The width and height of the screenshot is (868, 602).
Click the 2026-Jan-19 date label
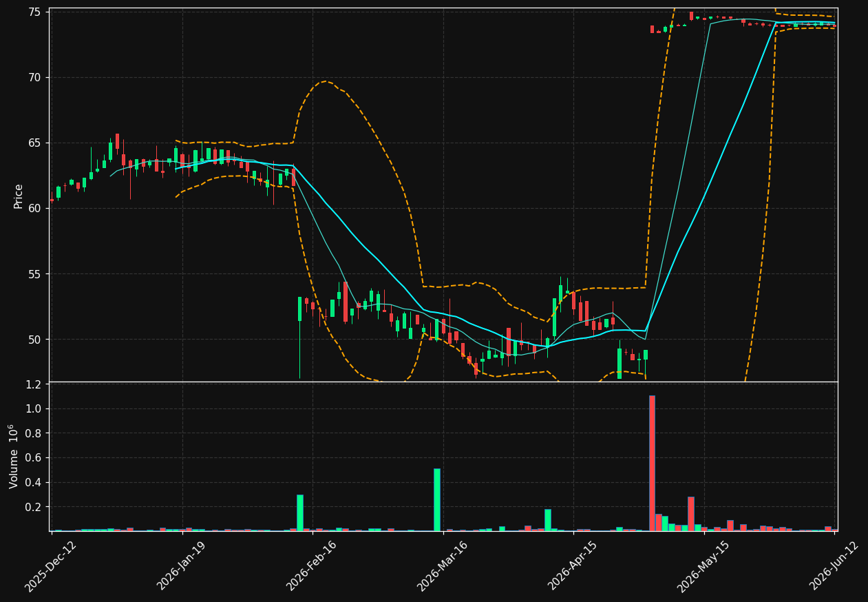click(182, 565)
